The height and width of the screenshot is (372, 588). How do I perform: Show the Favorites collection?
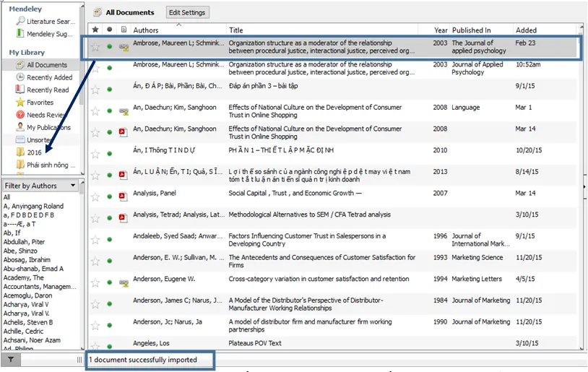pos(35,103)
